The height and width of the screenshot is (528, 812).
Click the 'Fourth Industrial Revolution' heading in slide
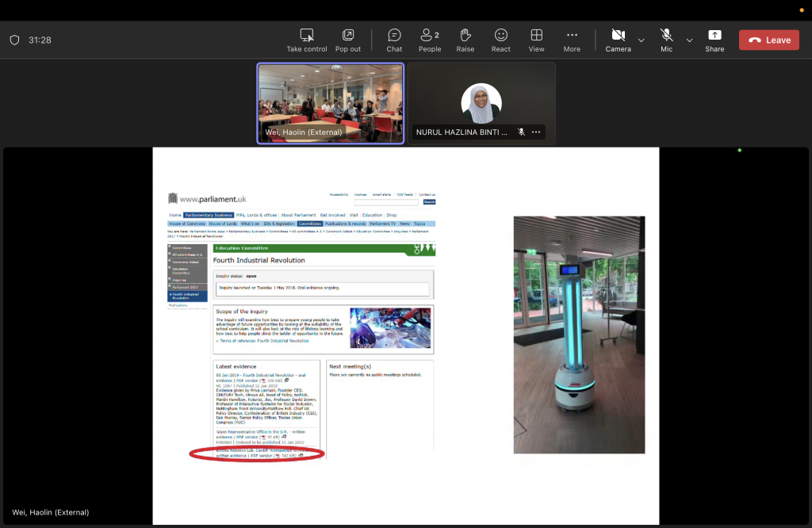259,260
